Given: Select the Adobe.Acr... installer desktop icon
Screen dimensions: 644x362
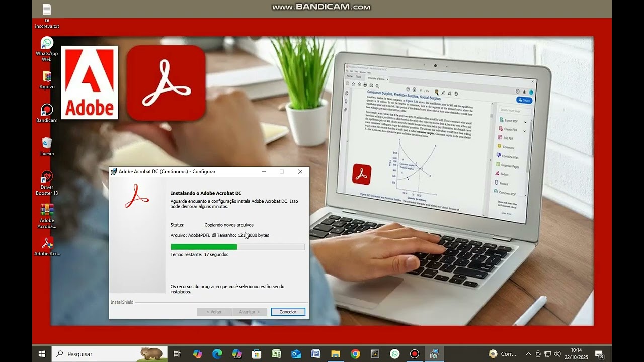Looking at the screenshot, I should [x=47, y=246].
